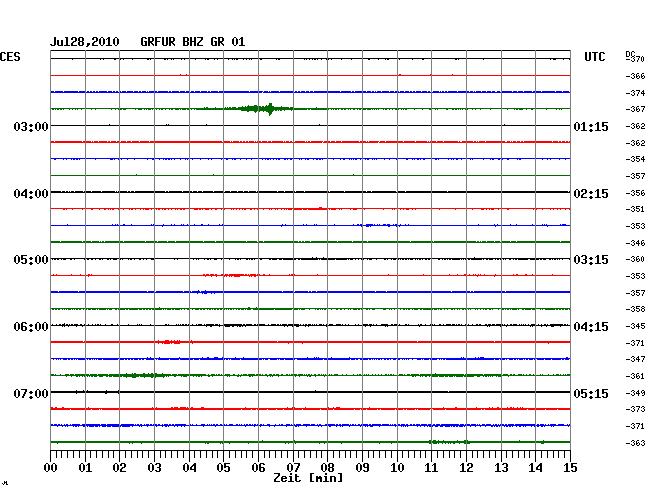Screen dimensions: 650x494
Task: Click minute axis tick label 03
Action: point(155,468)
